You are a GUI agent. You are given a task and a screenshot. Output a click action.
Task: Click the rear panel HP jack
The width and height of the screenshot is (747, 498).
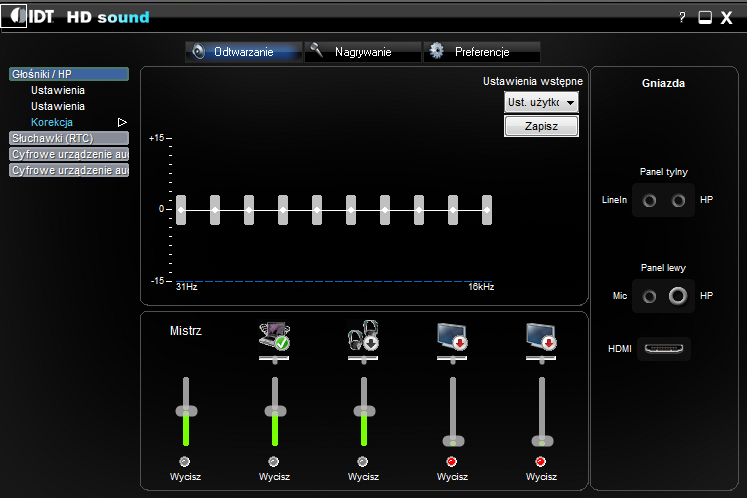(678, 201)
